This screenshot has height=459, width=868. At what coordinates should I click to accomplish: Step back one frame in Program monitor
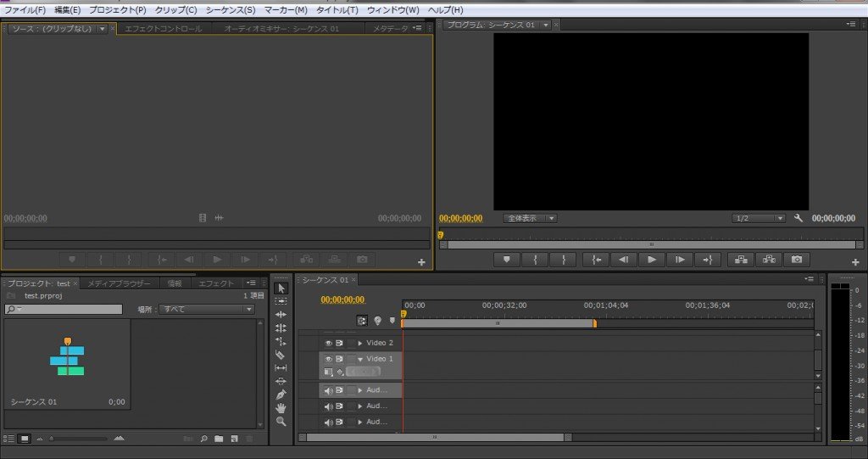(624, 260)
